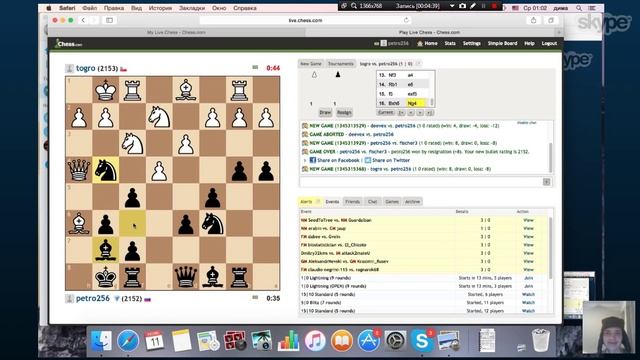Switch to the My Live Chess Safari tab

(x=176, y=32)
